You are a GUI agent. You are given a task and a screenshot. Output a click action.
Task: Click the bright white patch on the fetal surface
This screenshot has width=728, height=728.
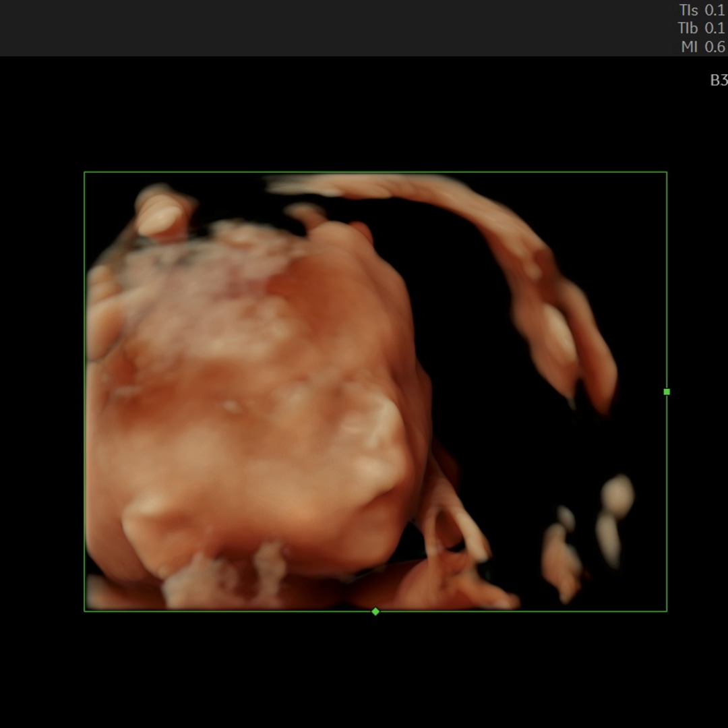pos(381,418)
